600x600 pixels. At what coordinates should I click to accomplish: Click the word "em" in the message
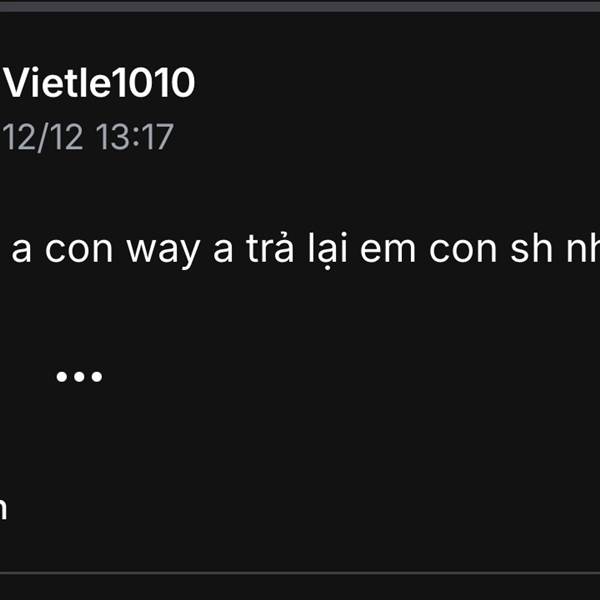[388, 250]
